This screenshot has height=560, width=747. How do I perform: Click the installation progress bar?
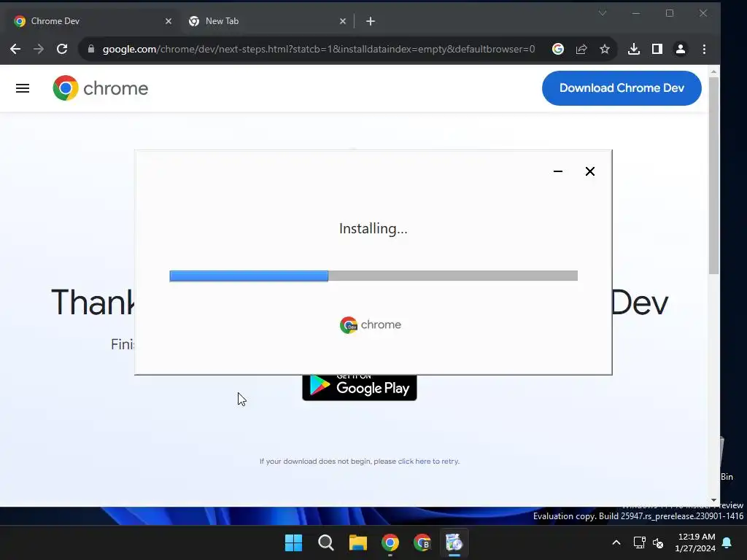tap(373, 276)
